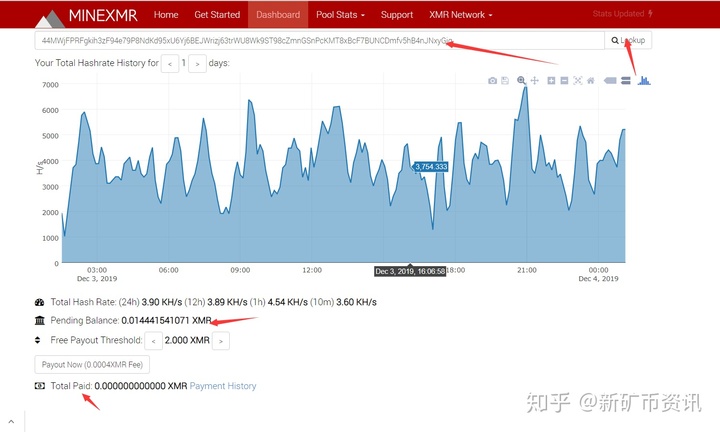Screen dimensions: 720x432
Task: Click the save and edit plot icon
Action: click(x=505, y=81)
